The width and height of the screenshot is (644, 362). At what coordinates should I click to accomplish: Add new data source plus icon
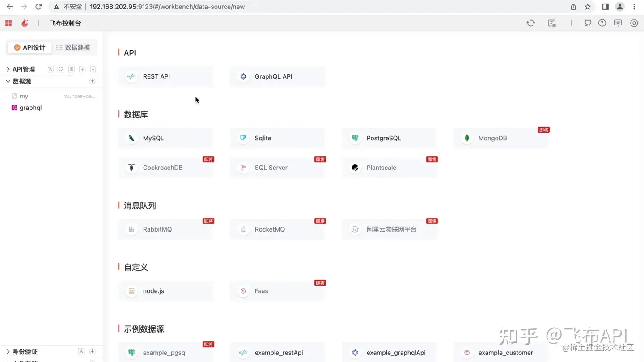[x=92, y=81]
